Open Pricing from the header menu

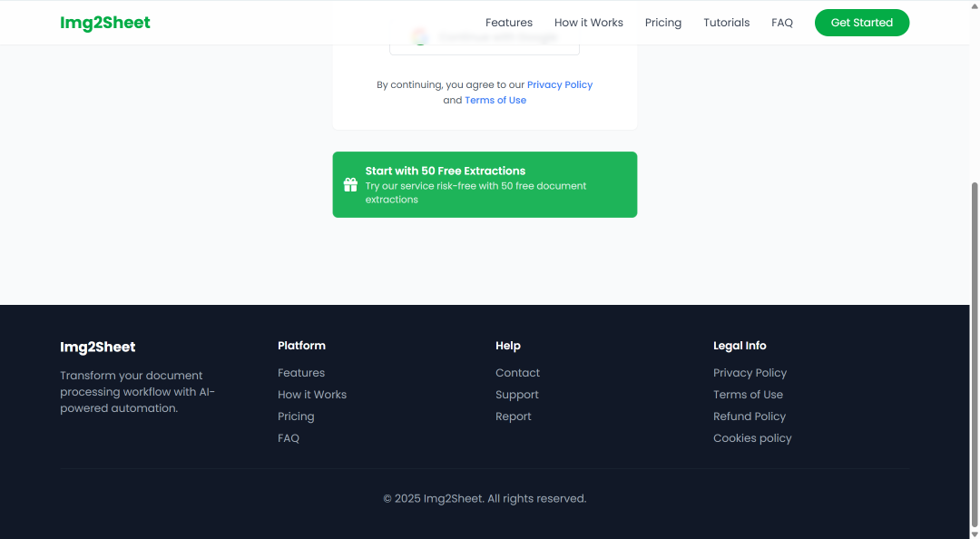tap(663, 23)
